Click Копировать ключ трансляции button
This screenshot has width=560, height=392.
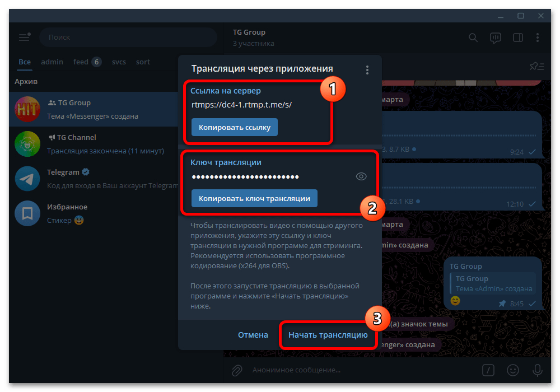pos(254,198)
